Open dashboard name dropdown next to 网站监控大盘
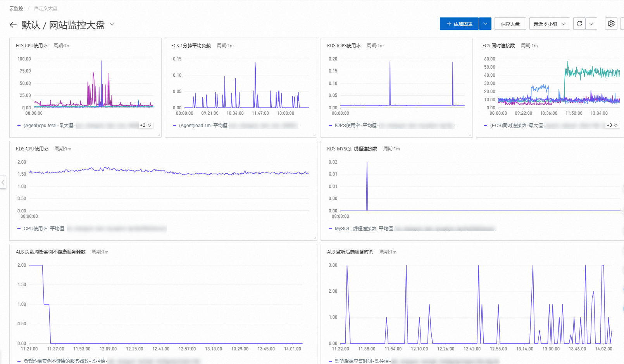The width and height of the screenshot is (624, 364). pyautogui.click(x=112, y=24)
